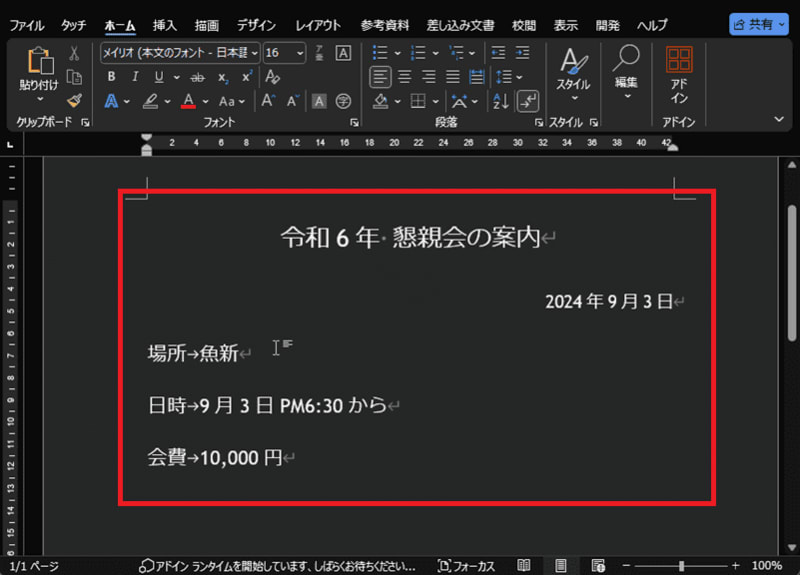Click the フォーカス (Focus) button in status bar

(x=467, y=566)
